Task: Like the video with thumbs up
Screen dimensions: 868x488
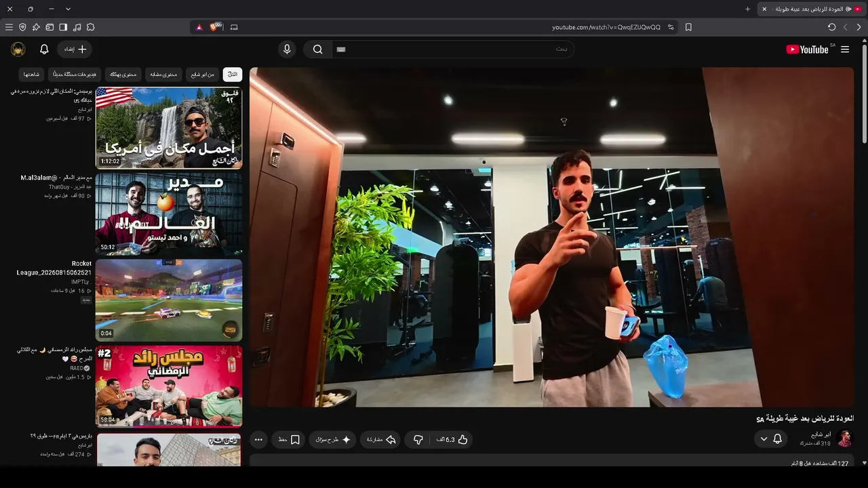Action: click(453, 440)
